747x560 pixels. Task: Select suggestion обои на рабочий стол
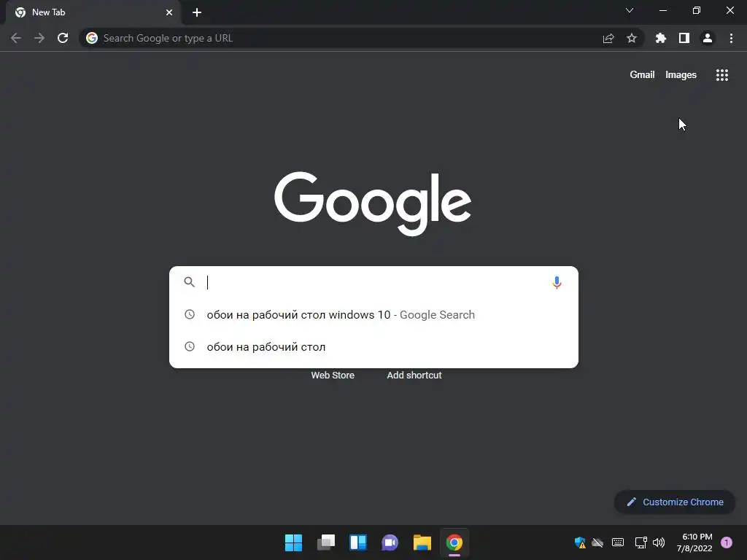pyautogui.click(x=373, y=346)
